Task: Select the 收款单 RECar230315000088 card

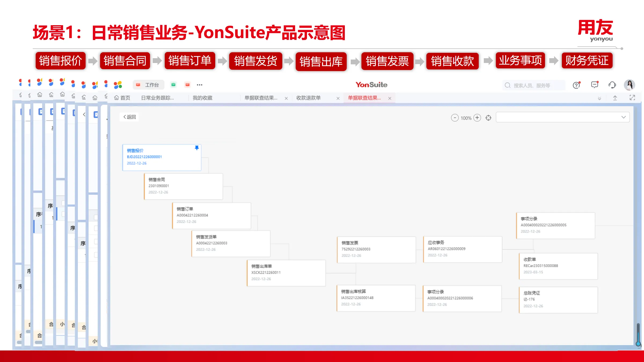Action: (558, 266)
